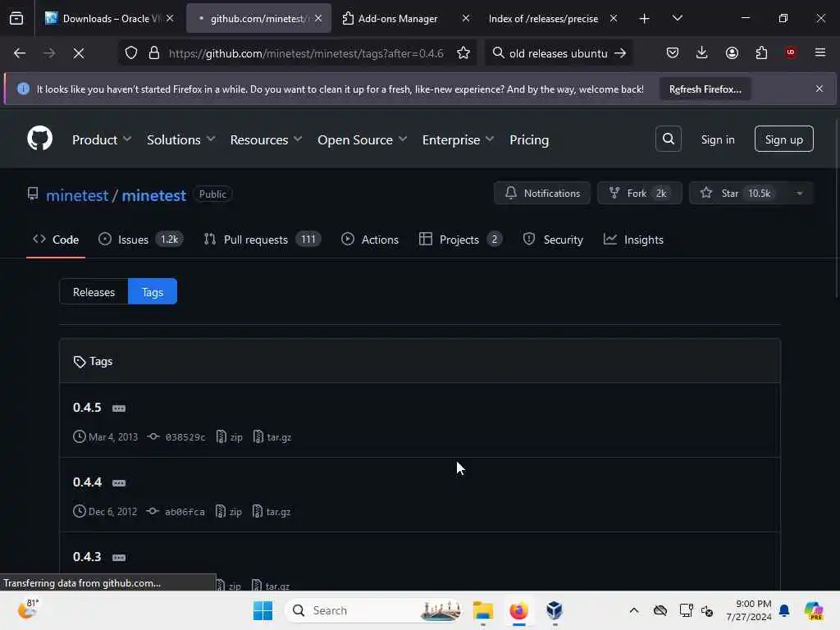The image size is (840, 630).
Task: Click the Firefox taskbar icon
Action: click(518, 610)
